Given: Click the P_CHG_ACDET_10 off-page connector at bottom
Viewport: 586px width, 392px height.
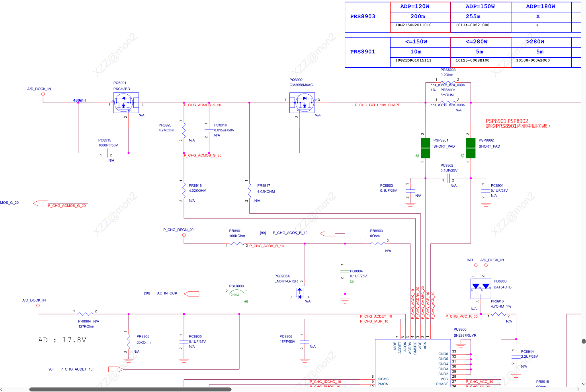Looking at the screenshot, I should [x=116, y=369].
